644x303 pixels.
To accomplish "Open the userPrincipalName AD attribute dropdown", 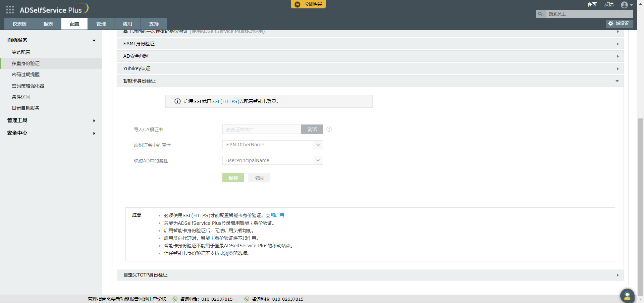I will pyautogui.click(x=318, y=160).
